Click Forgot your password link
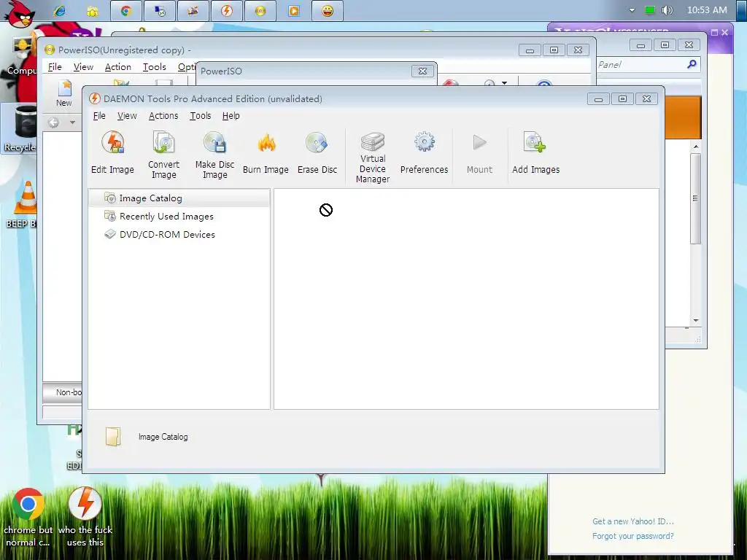Viewport: 747px width, 560px height. pos(633,536)
